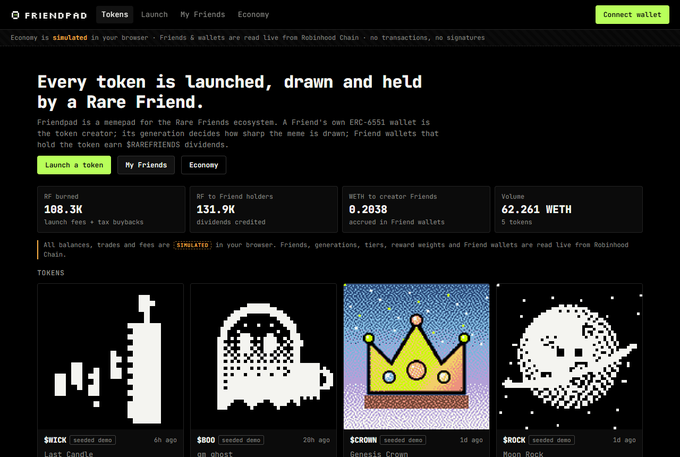
Task: Open the $ROCK moon token image
Action: point(569,356)
